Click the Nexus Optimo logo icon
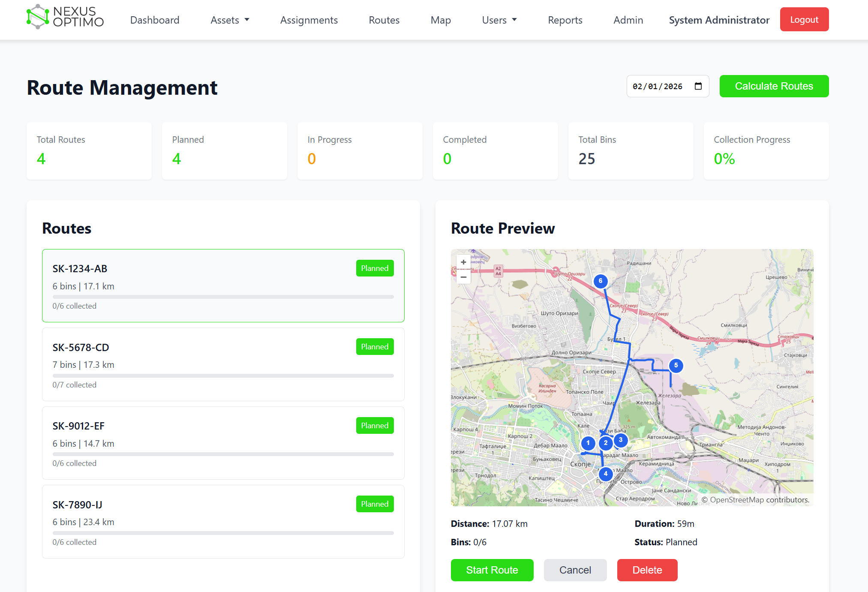The height and width of the screenshot is (592, 868). coord(38,17)
